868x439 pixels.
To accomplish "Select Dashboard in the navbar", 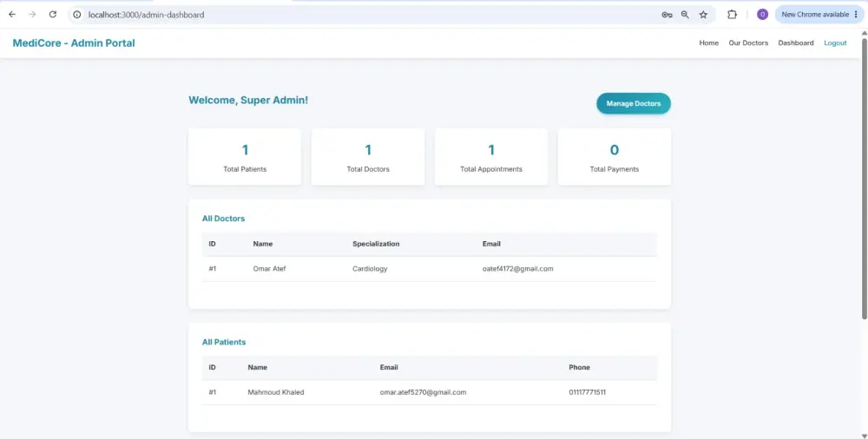I will (795, 43).
